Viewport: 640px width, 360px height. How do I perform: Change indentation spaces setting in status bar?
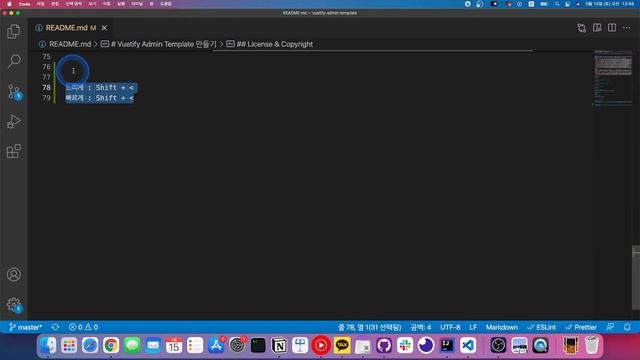pos(421,327)
